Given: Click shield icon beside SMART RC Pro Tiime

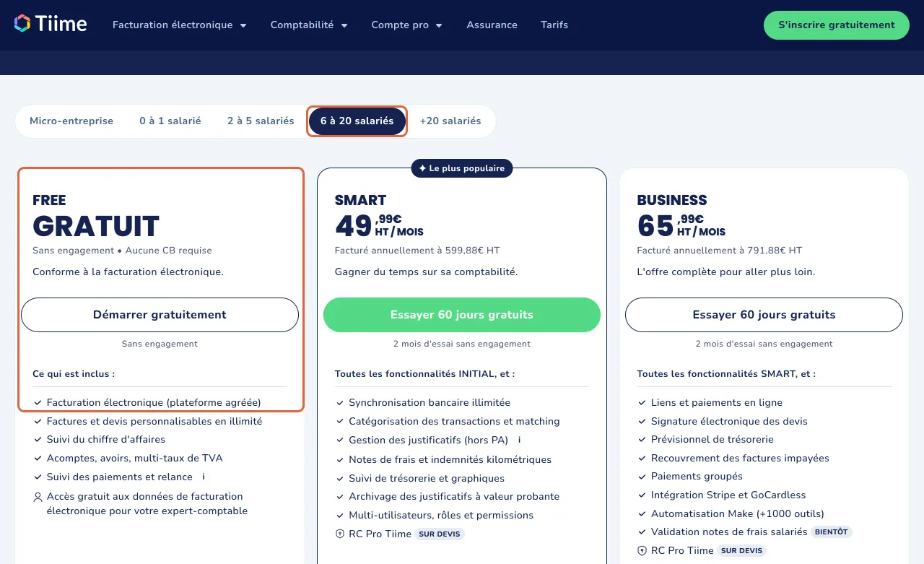Looking at the screenshot, I should (340, 534).
